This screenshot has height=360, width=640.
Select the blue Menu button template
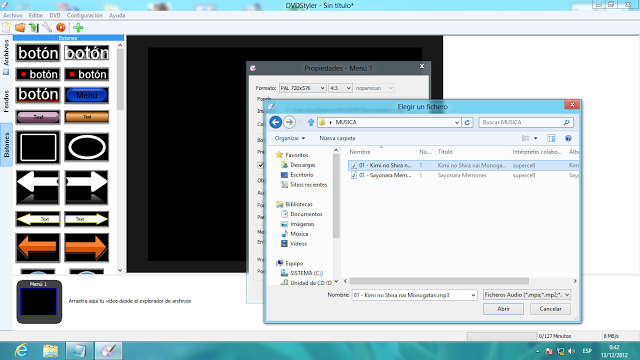[x=87, y=95]
